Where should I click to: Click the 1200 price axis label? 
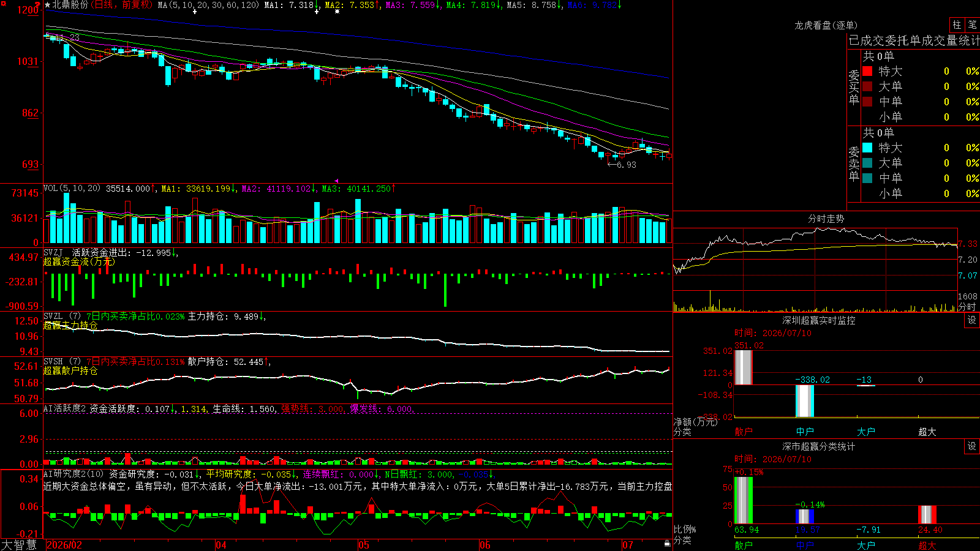point(29,10)
